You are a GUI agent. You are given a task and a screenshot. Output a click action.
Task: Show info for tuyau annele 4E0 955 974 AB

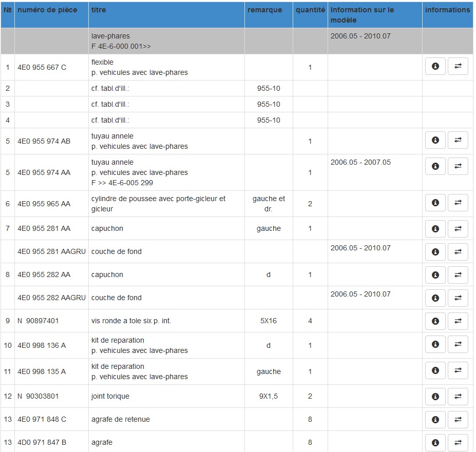tap(435, 140)
